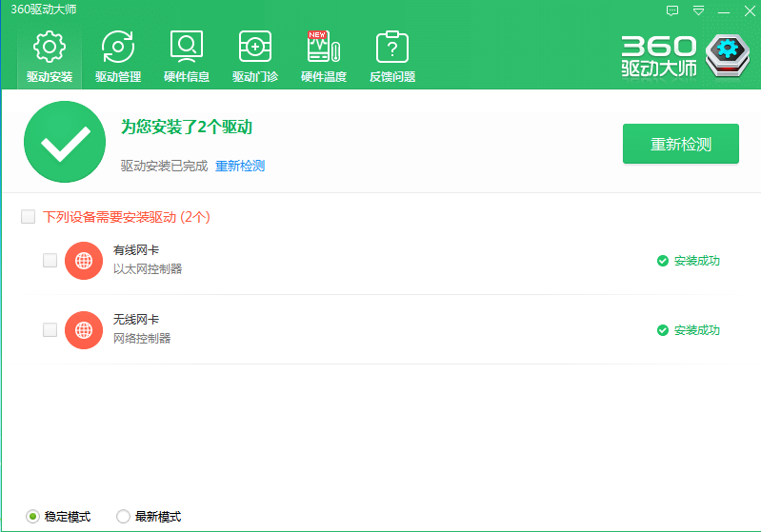Viewport: 761px width, 532px height.
Task: Click the 360驱动大师 logo
Action: tap(680, 56)
